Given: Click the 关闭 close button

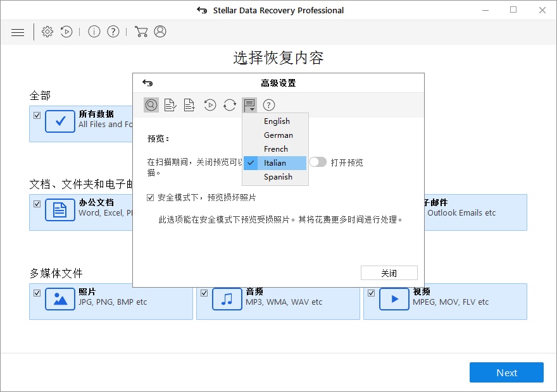Looking at the screenshot, I should (x=389, y=273).
